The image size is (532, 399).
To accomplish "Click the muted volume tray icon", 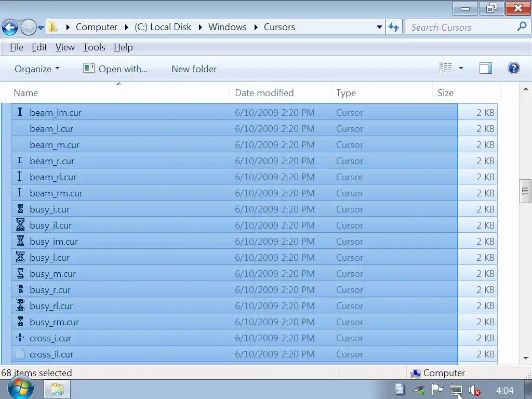I will tap(474, 390).
